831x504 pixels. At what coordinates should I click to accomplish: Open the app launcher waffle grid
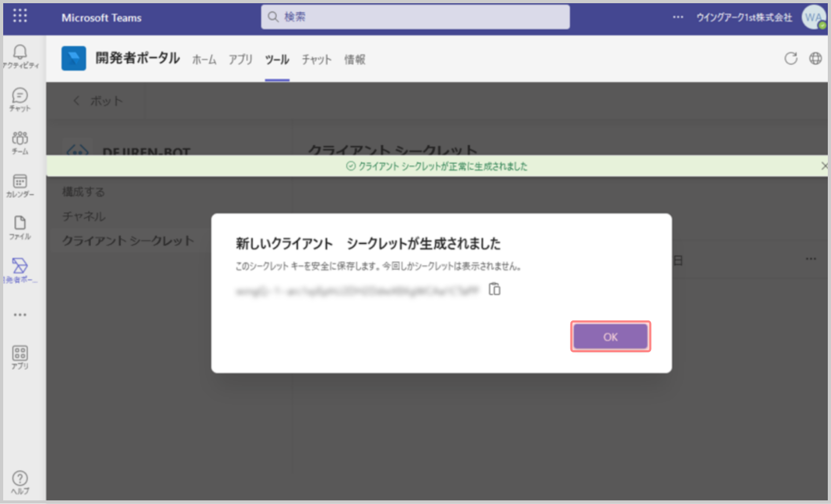(20, 16)
